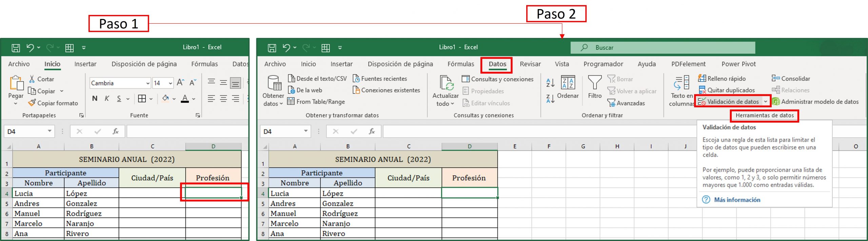
Task: Toggle Bold N button
Action: point(95,98)
